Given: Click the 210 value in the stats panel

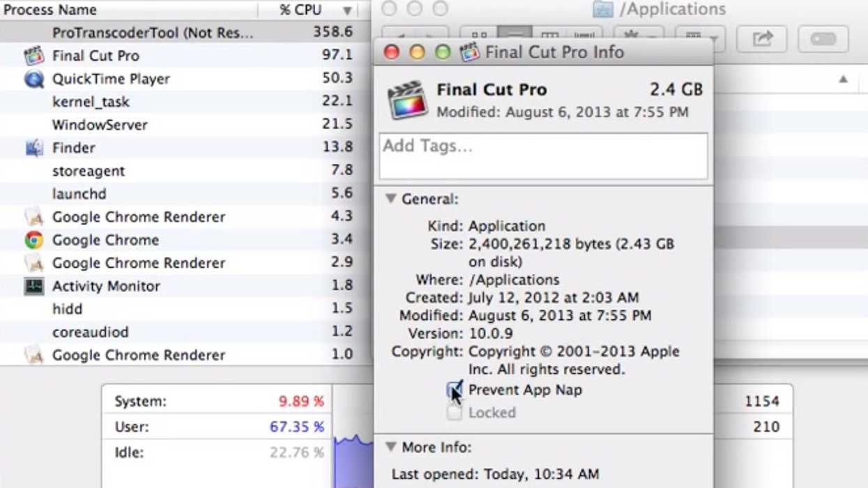Looking at the screenshot, I should 766,427.
